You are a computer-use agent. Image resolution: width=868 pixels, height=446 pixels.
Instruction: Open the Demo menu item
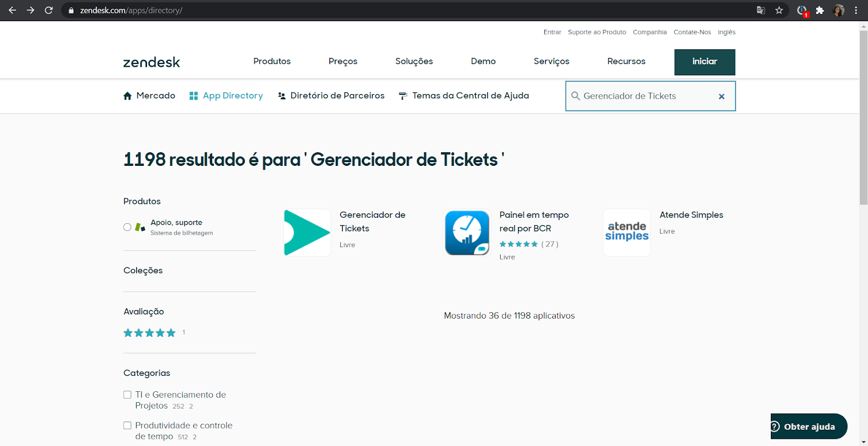tap(483, 61)
